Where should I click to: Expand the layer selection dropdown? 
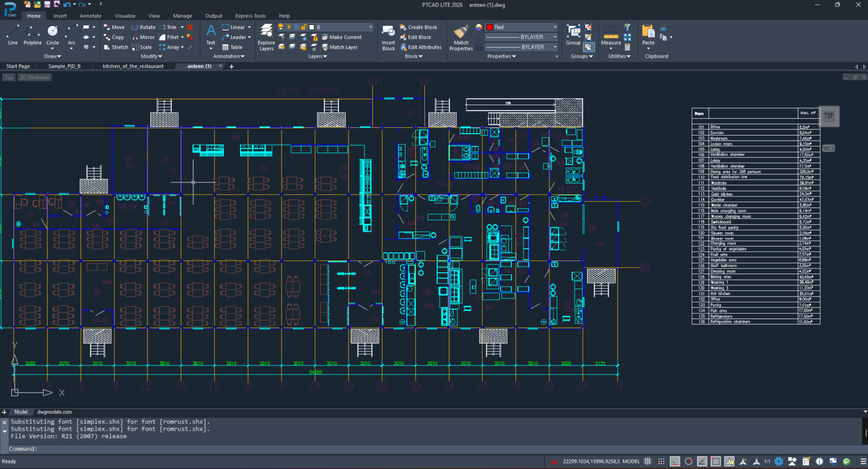click(371, 27)
